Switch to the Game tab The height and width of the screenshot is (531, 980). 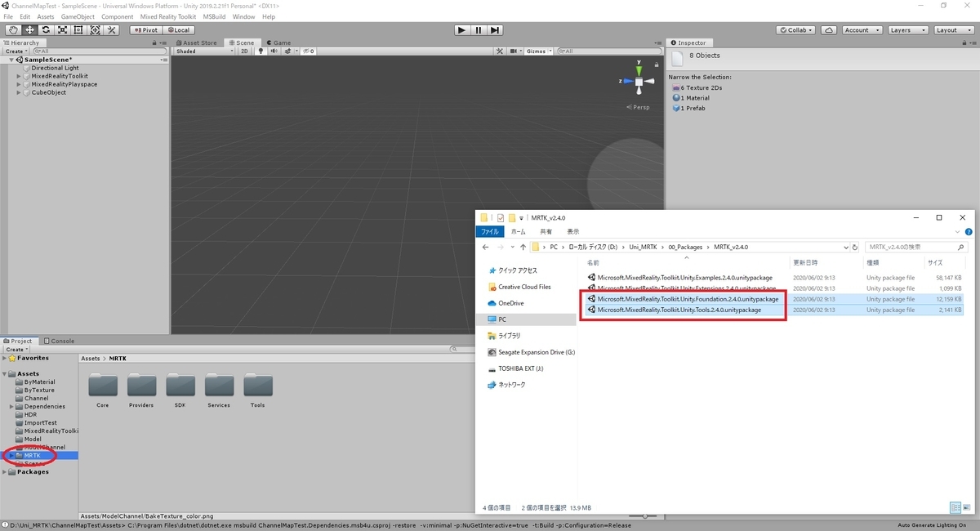point(278,42)
